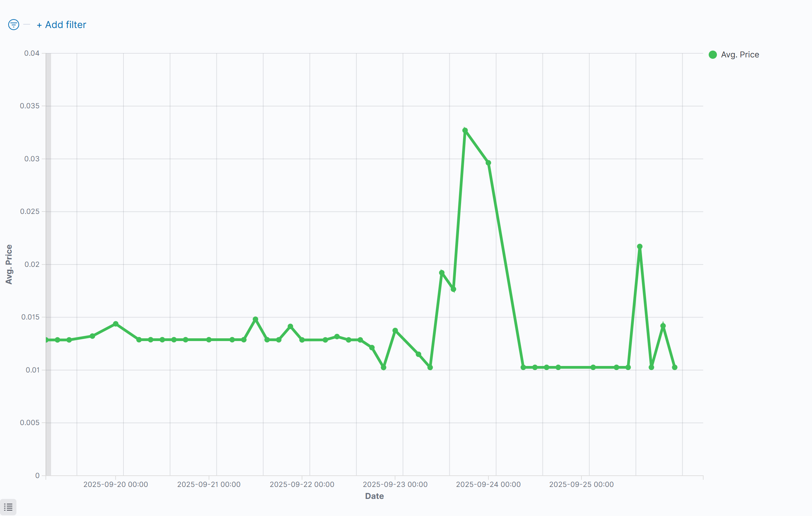Click the 0.035 y-axis tick label
The height and width of the screenshot is (516, 812).
(30, 106)
